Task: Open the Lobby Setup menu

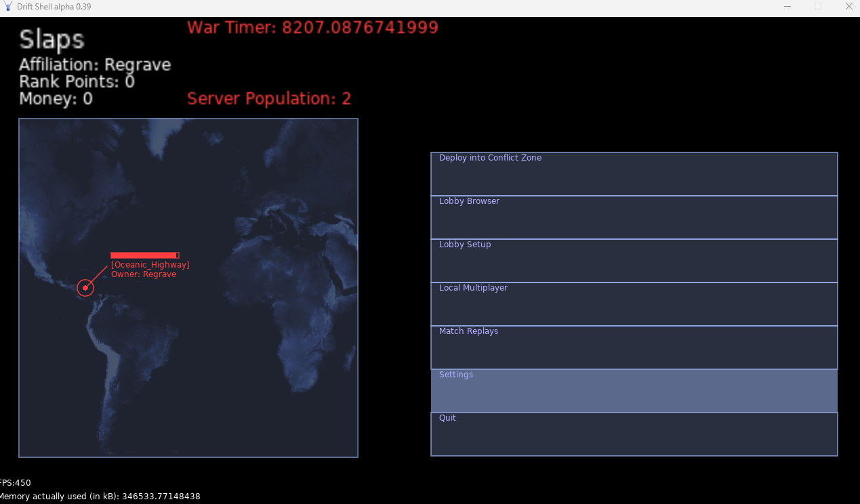Action: pos(634,261)
